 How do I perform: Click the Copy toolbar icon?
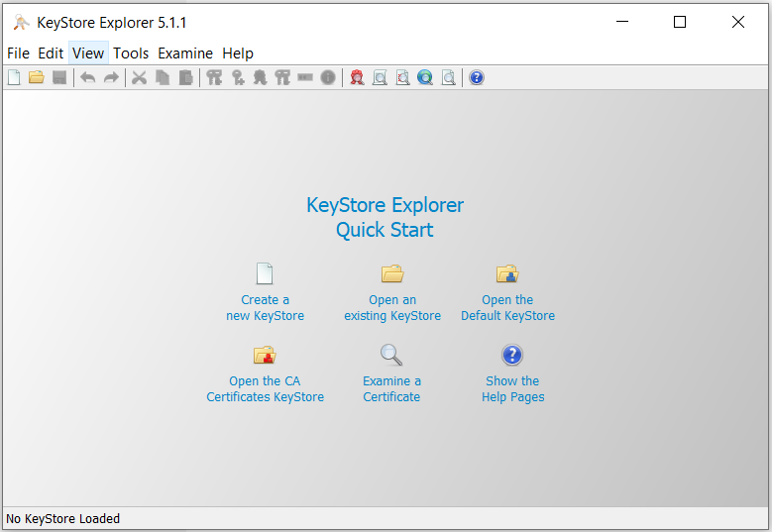pyautogui.click(x=163, y=77)
